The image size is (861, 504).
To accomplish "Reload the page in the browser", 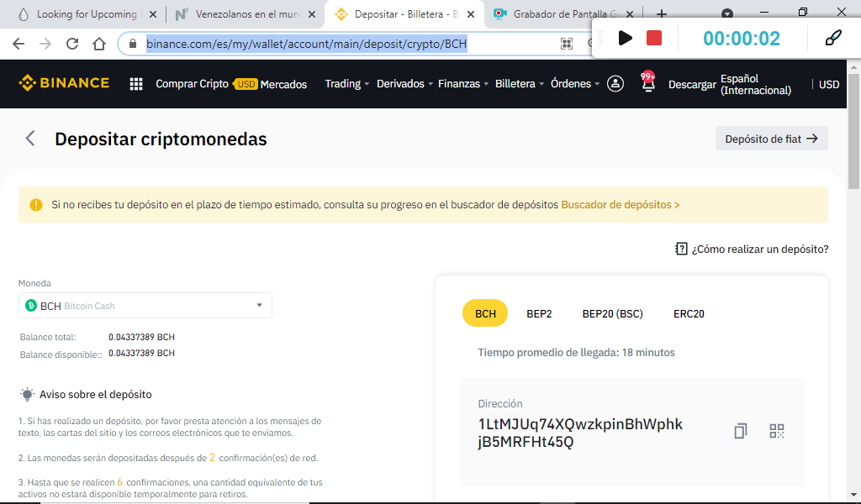I will click(72, 44).
